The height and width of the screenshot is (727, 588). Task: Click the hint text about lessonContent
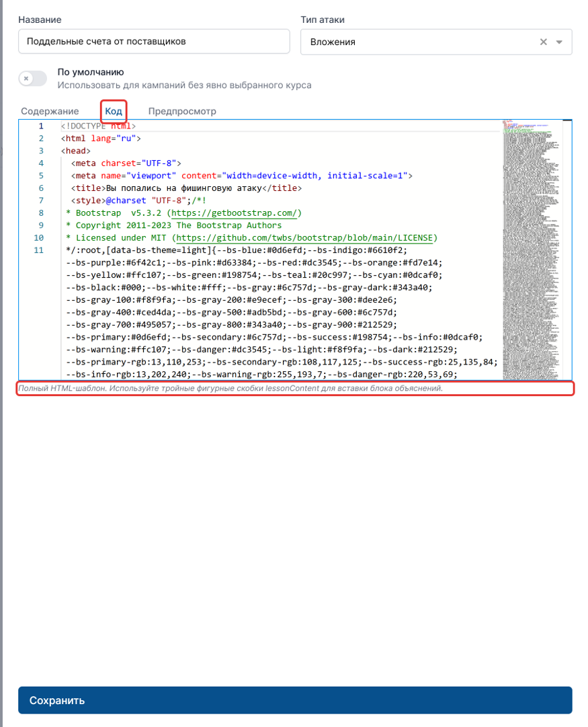pyautogui.click(x=230, y=388)
